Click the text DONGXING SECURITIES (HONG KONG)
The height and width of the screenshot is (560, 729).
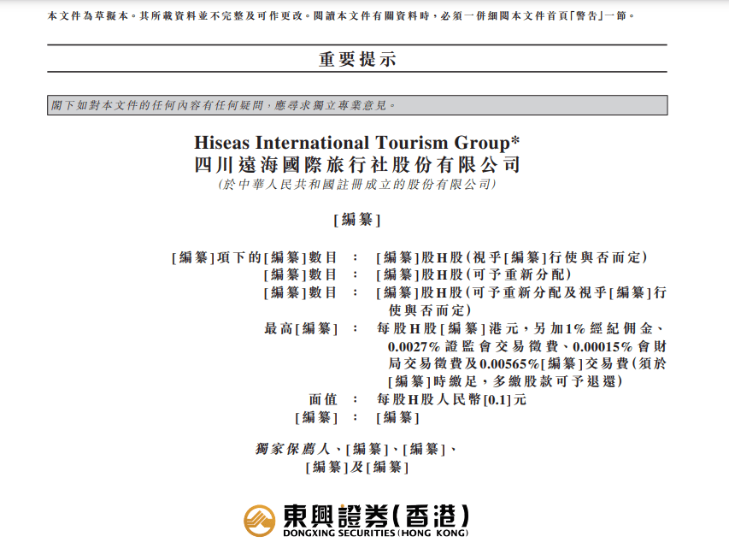tap(376, 533)
